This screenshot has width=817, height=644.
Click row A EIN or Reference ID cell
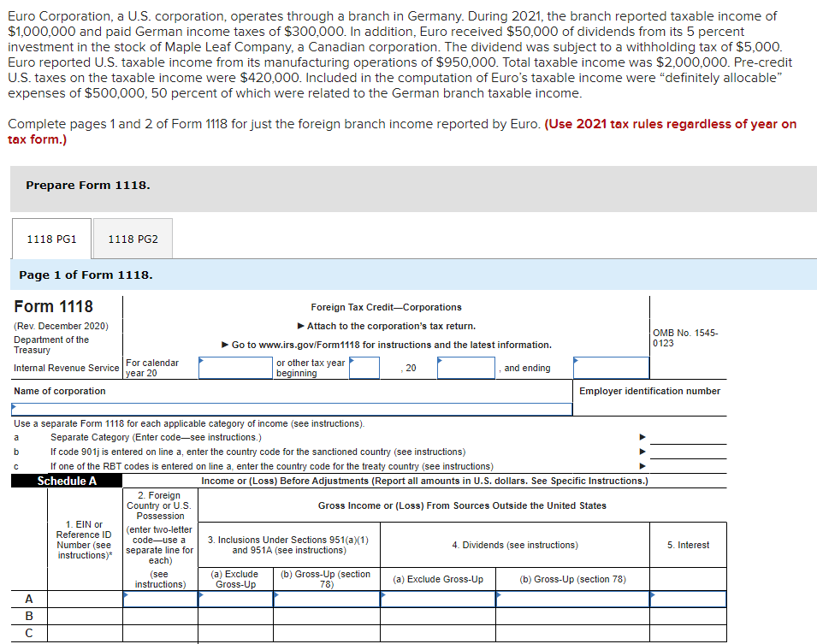[84, 599]
